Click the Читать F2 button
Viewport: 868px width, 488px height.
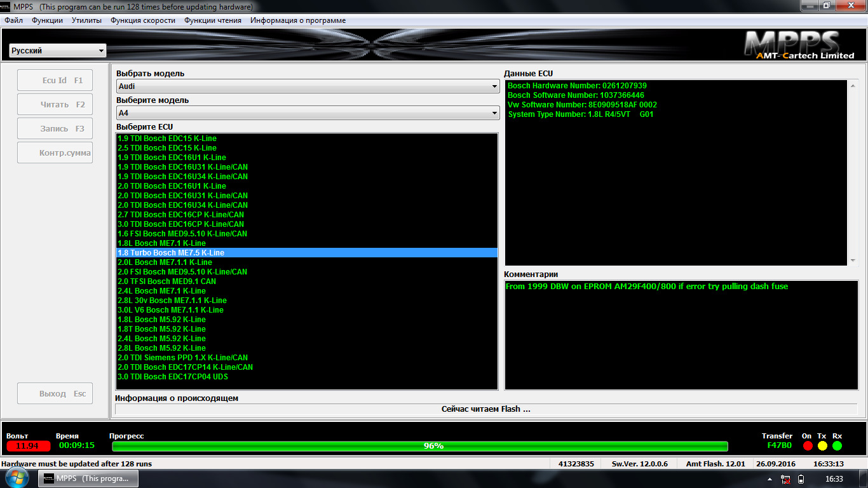pyautogui.click(x=55, y=105)
